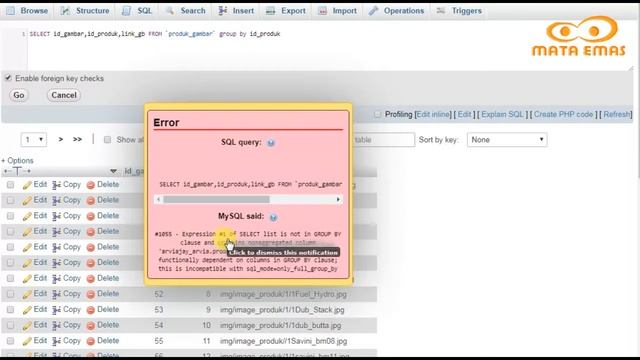
Task: Expand the Options link
Action: [x=17, y=161]
